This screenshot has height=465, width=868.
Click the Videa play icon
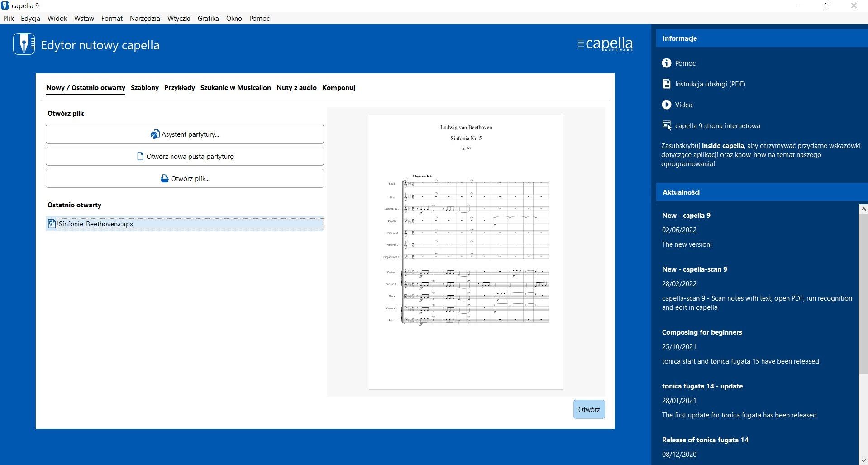click(666, 105)
